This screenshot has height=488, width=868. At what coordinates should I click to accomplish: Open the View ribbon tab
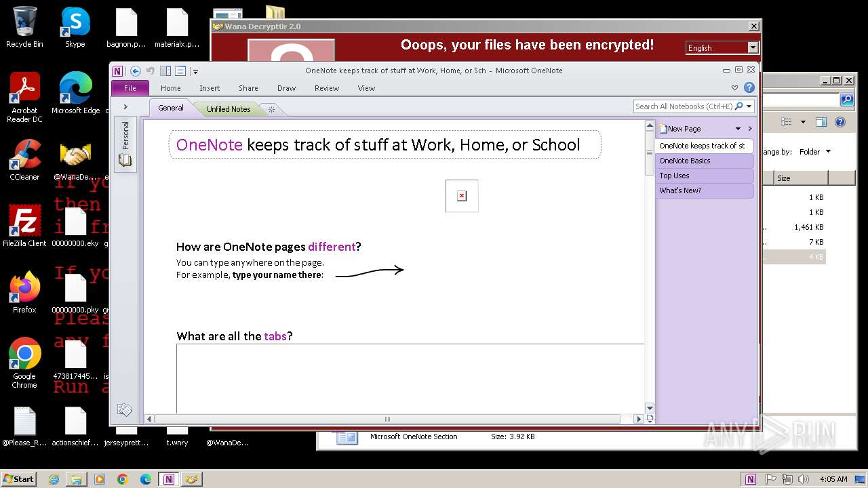(x=366, y=88)
